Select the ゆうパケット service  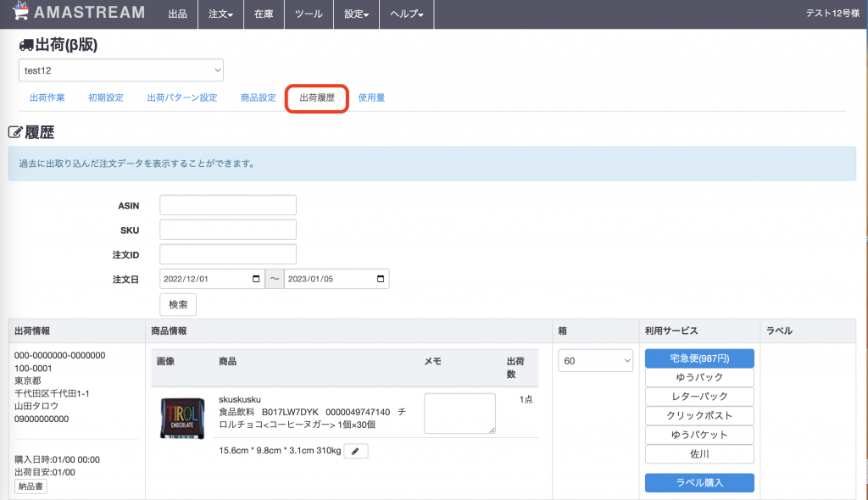[699, 435]
